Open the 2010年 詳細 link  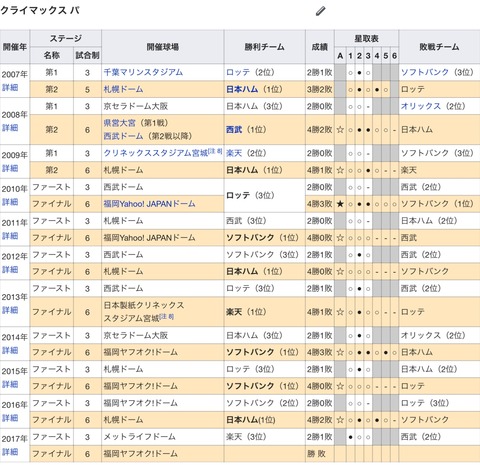(10, 202)
